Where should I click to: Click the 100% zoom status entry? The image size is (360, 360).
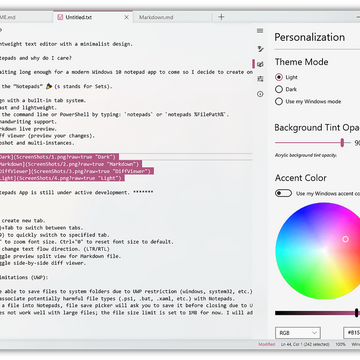click(x=340, y=344)
